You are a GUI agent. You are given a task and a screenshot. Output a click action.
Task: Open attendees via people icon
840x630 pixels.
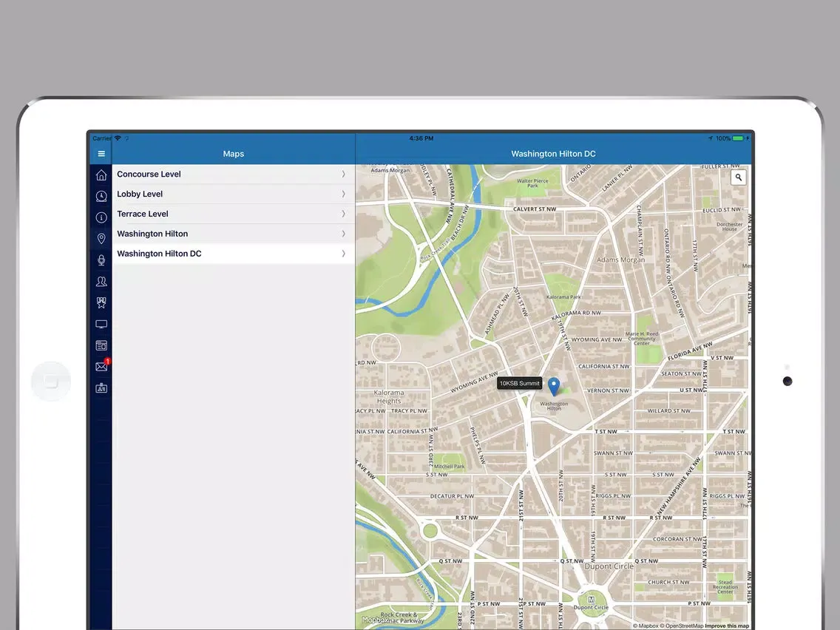point(101,281)
